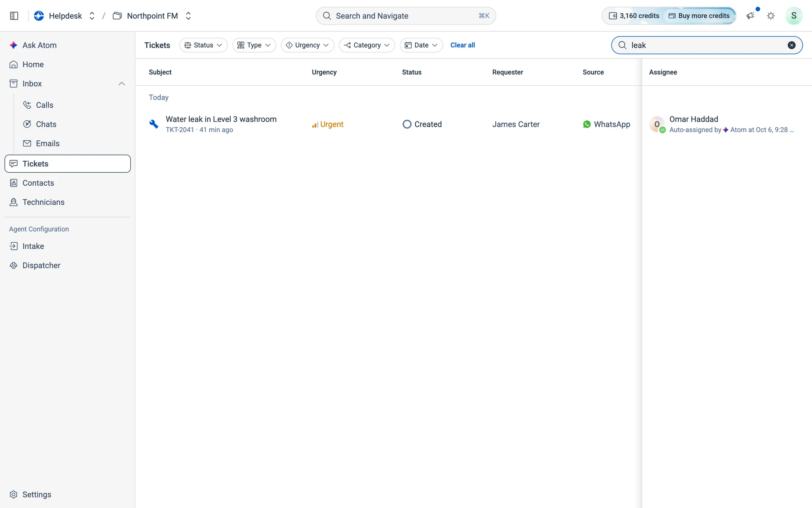Click the Helpdesk logo icon

(x=39, y=16)
